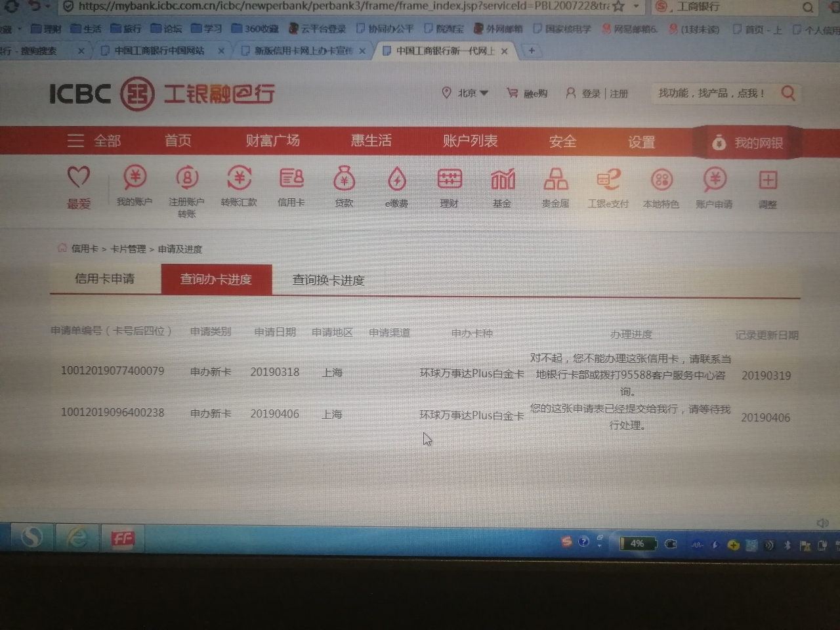840x630 pixels.
Task: Click the 注册 register link
Action: [619, 94]
